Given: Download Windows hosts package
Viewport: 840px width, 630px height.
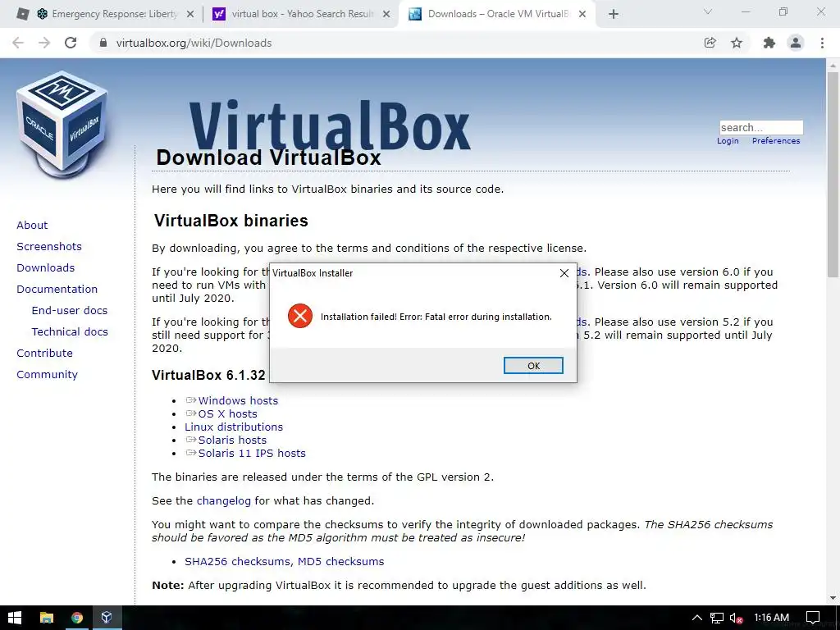Looking at the screenshot, I should (238, 400).
